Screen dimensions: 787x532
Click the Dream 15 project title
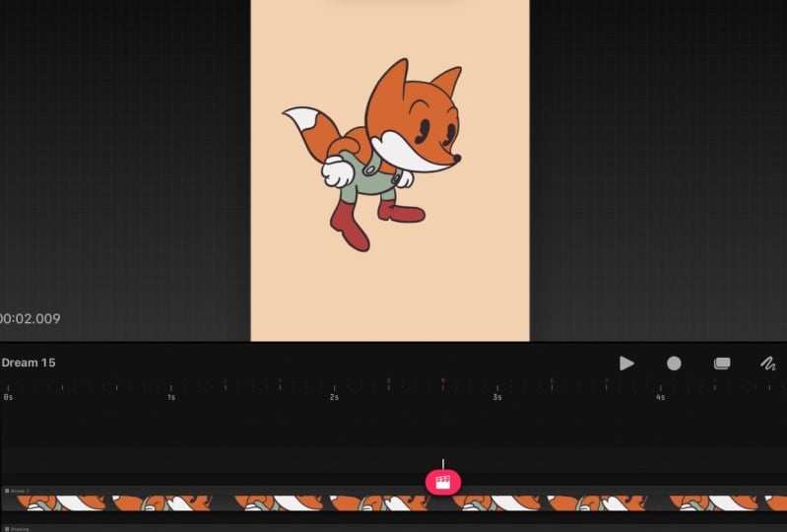click(x=29, y=363)
